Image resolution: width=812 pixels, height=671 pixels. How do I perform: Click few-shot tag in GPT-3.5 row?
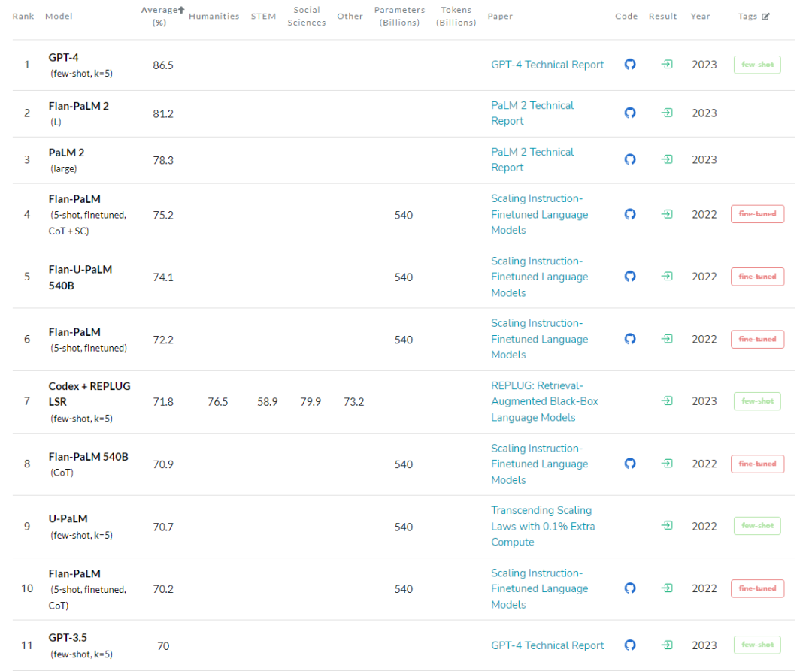757,645
